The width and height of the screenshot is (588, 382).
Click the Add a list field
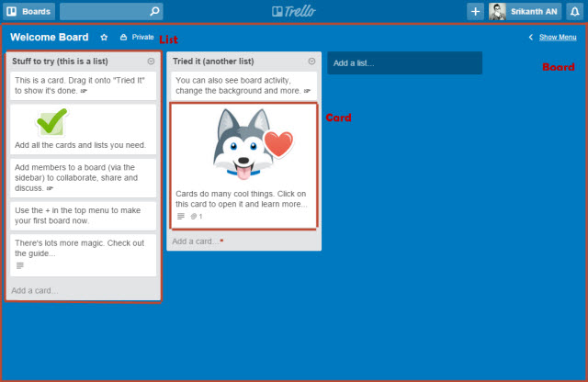pos(404,63)
